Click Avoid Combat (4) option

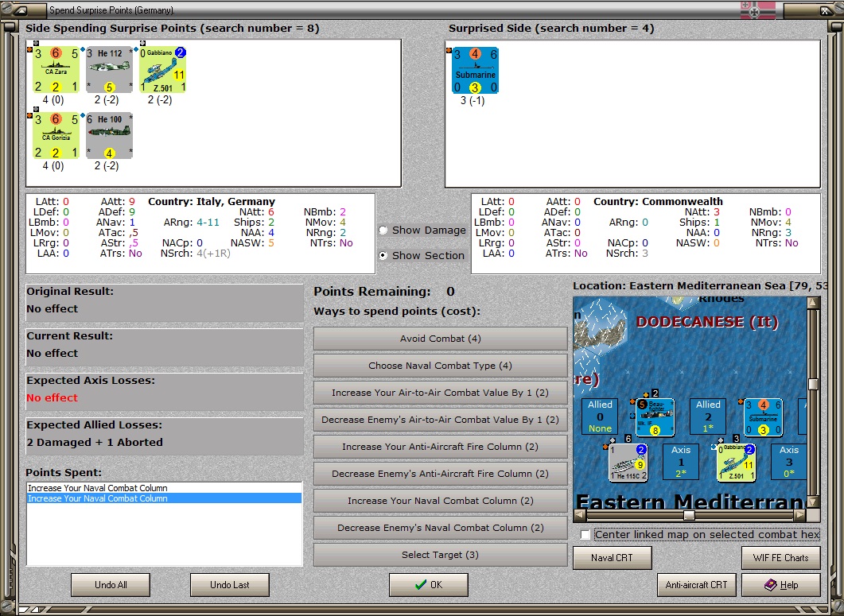pos(441,339)
